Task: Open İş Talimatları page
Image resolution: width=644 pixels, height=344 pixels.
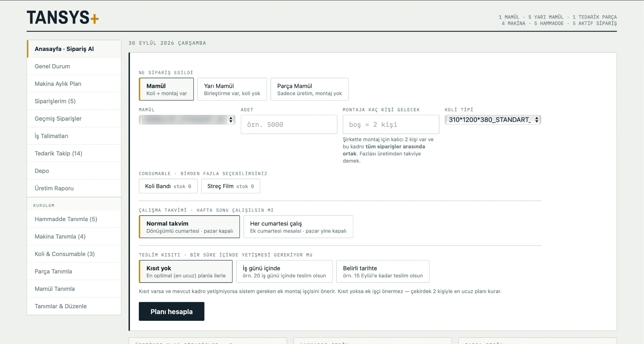Action: (x=74, y=136)
